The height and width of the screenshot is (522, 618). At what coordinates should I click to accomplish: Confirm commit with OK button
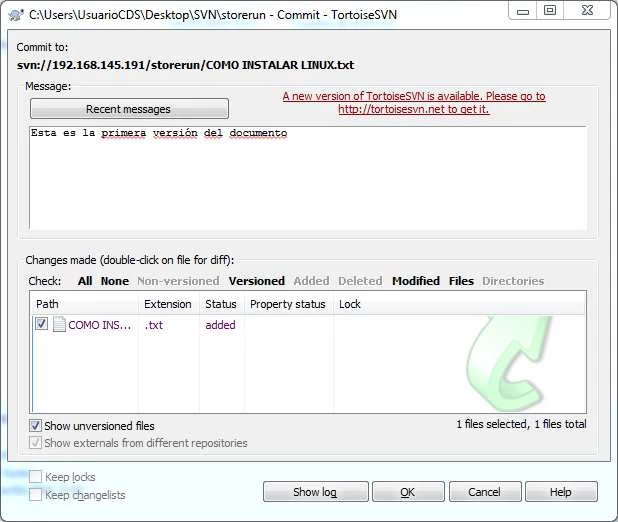(408, 492)
